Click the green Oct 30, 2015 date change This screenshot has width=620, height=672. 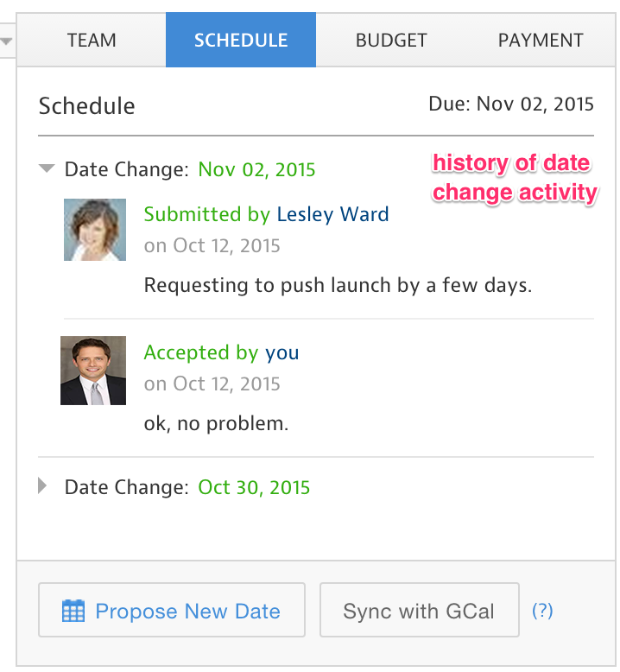254,487
